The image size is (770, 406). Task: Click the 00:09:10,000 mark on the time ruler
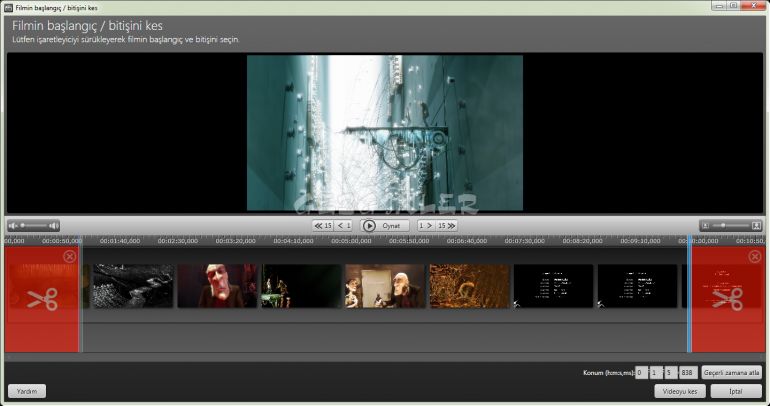click(x=640, y=241)
